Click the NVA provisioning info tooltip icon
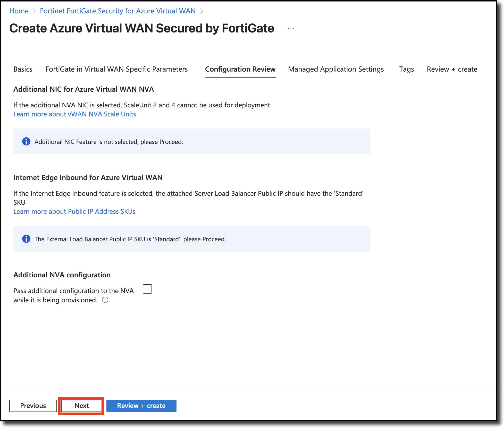Screen dimensions: 504x428 (x=105, y=300)
